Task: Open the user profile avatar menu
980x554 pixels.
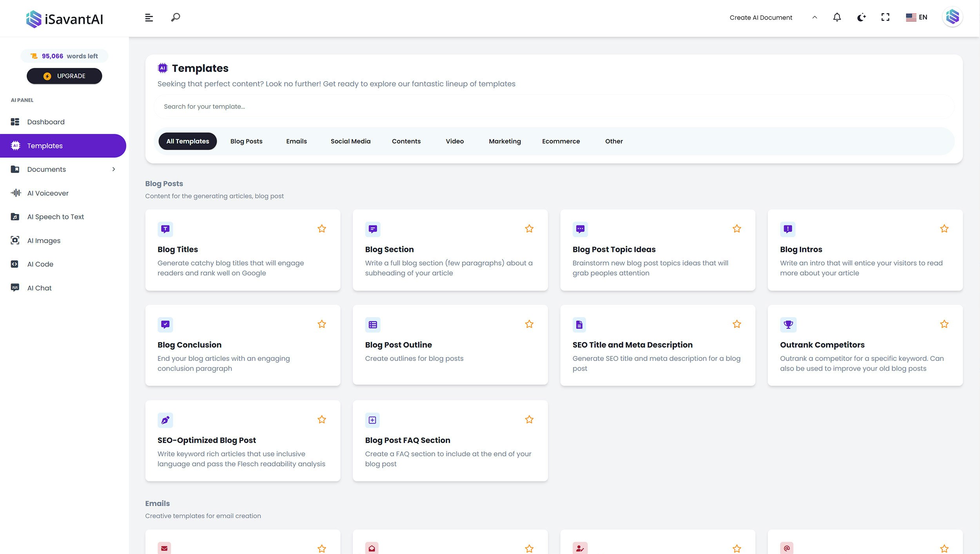Action: pos(952,17)
